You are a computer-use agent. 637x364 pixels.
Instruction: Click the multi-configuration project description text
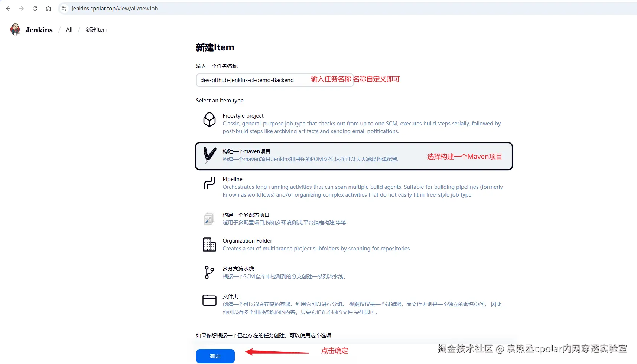[x=285, y=223]
